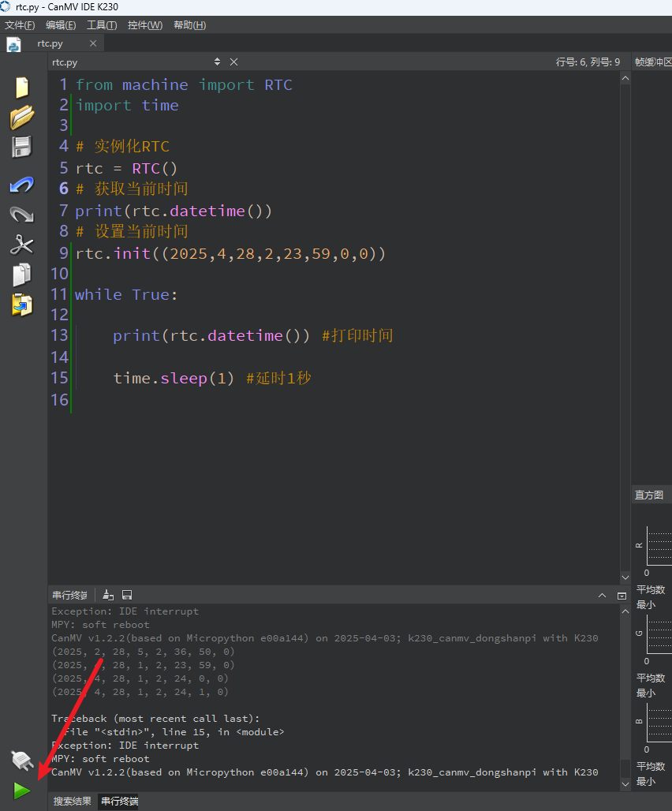Paste using the clipboard icon
Screen dimensions: 672x811
pos(22,305)
